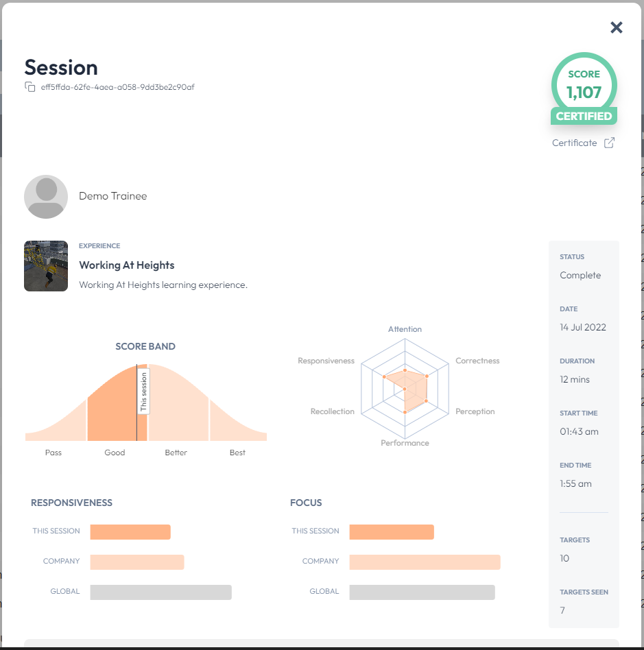Viewport: 644px width, 650px height.
Task: Click the Correctness point on radar chart
Action: coord(427,376)
